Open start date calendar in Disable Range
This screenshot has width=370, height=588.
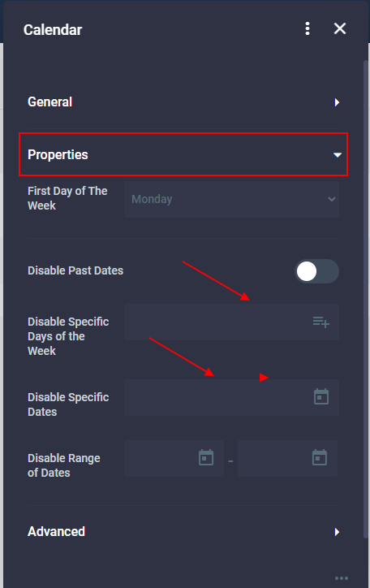(206, 457)
